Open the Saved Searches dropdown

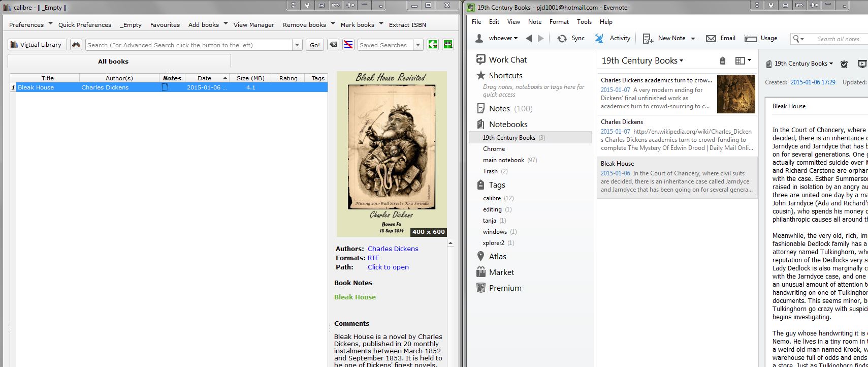pos(418,45)
